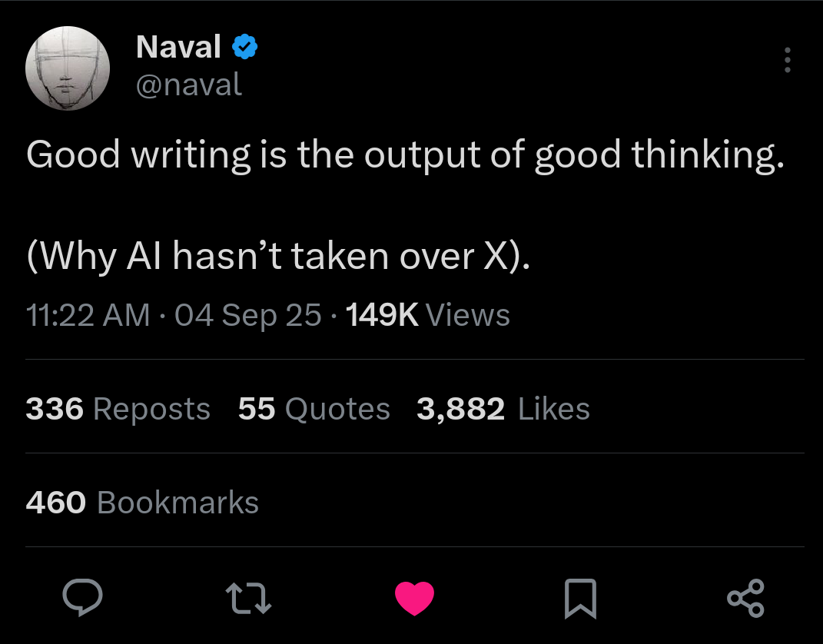Repost this tweet using the arrows icon
This screenshot has width=823, height=644.
click(248, 599)
